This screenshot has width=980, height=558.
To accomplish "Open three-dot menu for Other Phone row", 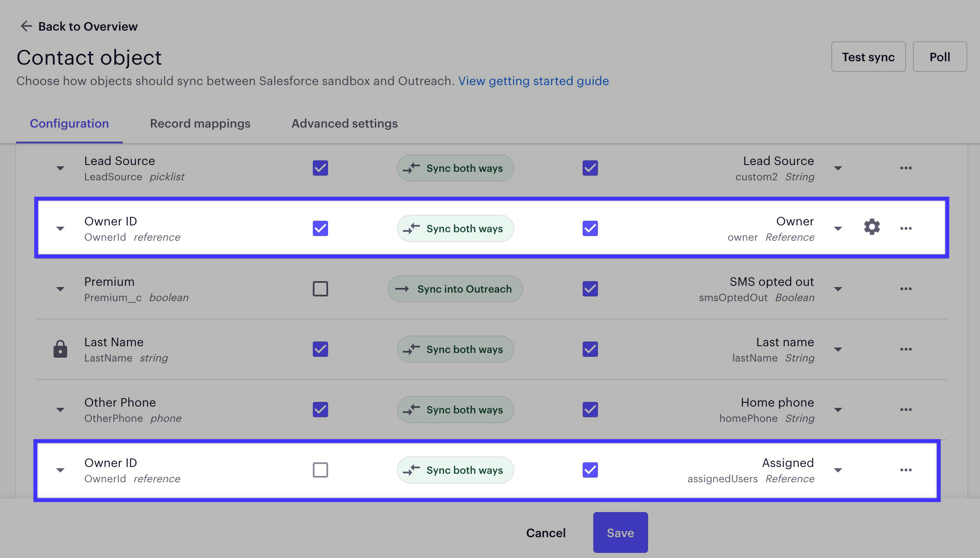I will pos(906,410).
